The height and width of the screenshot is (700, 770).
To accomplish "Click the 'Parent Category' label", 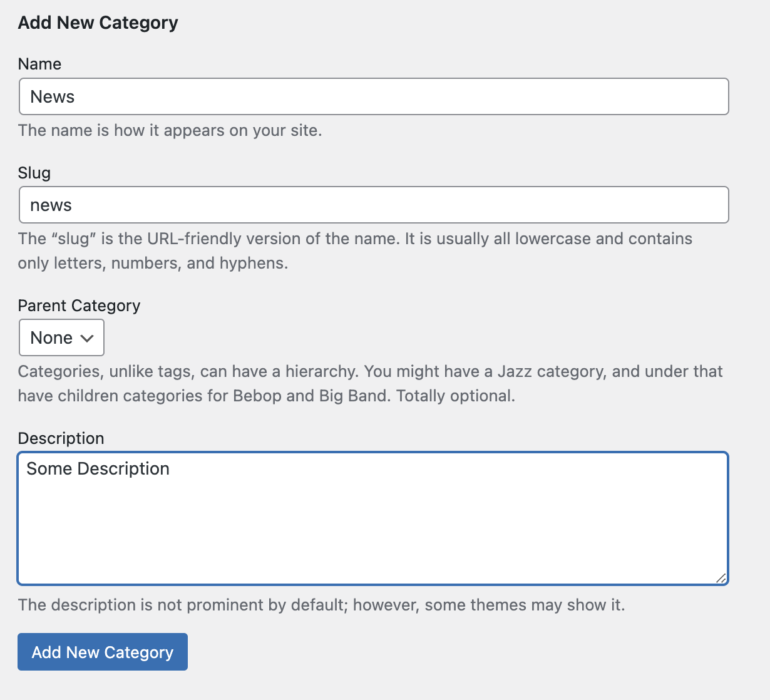I will [79, 306].
